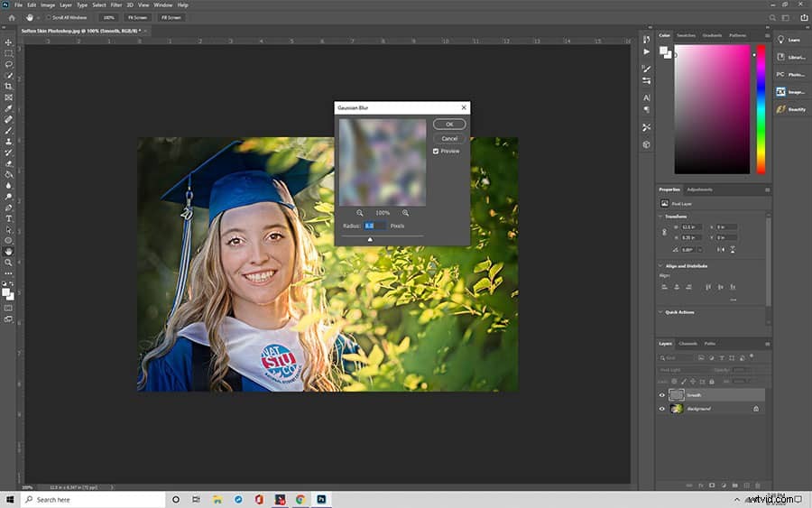Open Edit Toolbar three-dots icon
Screen dimensions: 812x508
point(8,272)
